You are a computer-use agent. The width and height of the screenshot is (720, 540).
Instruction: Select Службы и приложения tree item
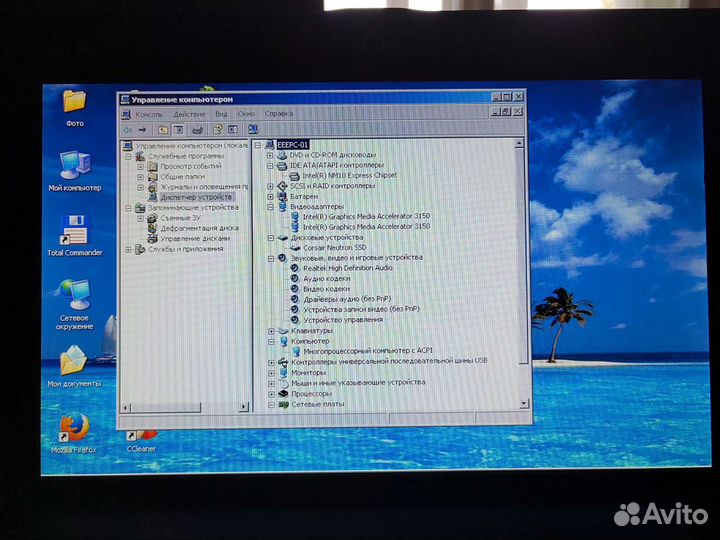pyautogui.click(x=186, y=249)
